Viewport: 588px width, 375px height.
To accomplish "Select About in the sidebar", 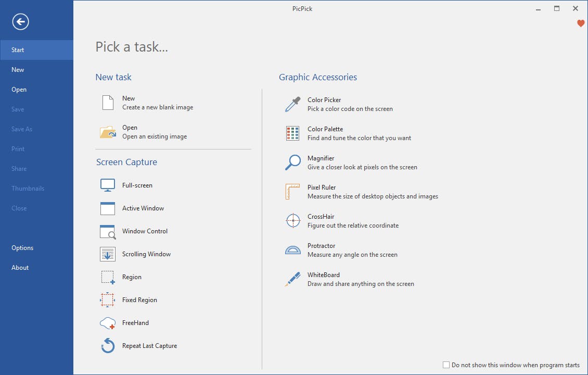I will click(x=20, y=268).
